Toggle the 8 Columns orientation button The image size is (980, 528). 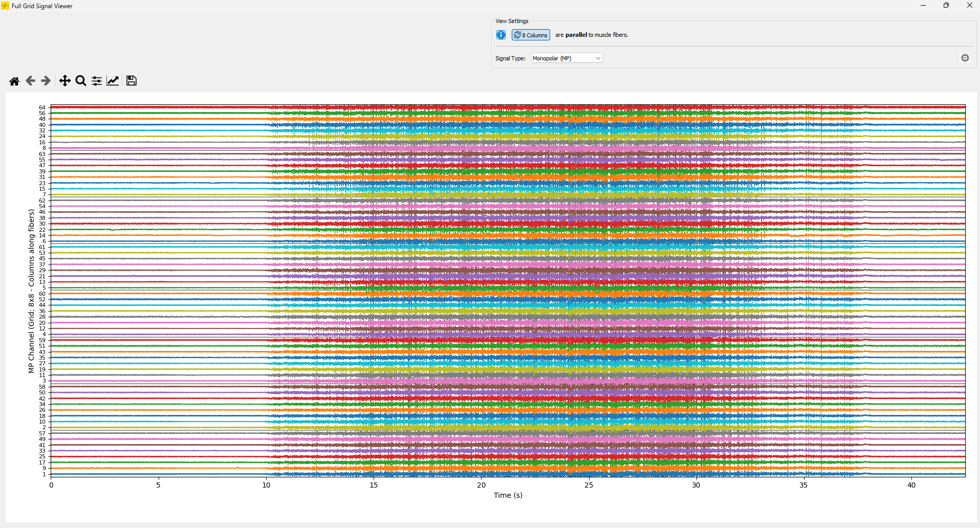pyautogui.click(x=531, y=35)
